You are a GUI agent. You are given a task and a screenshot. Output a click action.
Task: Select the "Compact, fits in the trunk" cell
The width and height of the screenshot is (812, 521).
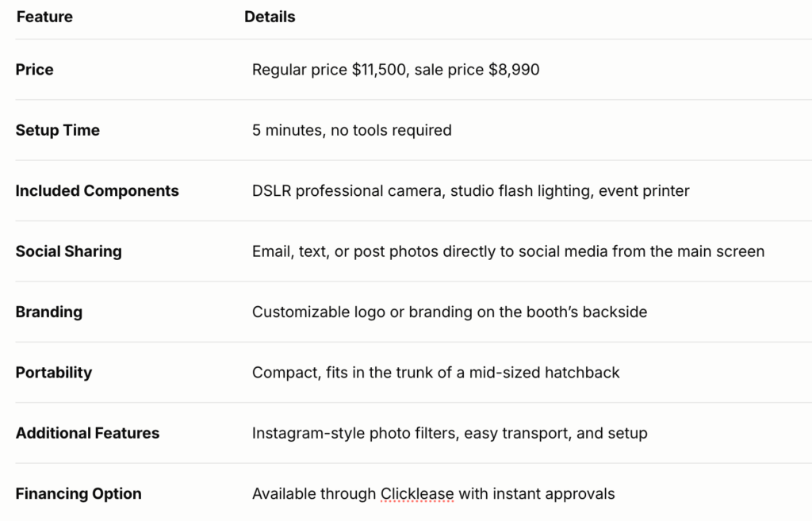pos(436,373)
